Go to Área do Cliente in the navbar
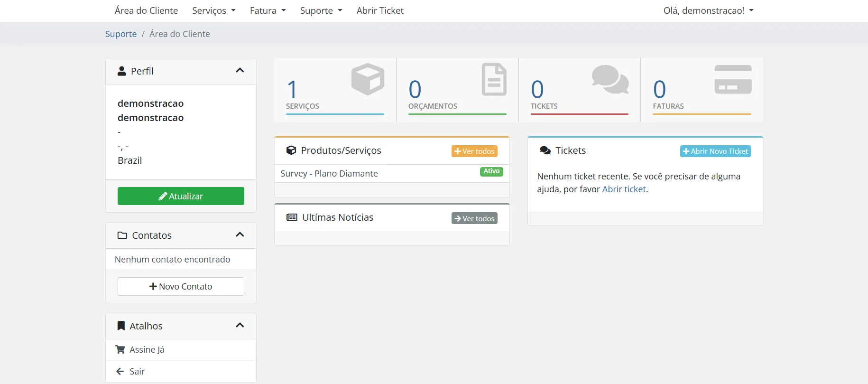 146,11
